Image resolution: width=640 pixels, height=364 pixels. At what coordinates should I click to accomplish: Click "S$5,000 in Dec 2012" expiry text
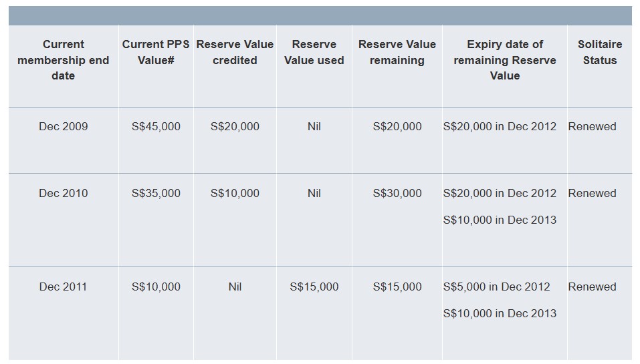coord(496,287)
